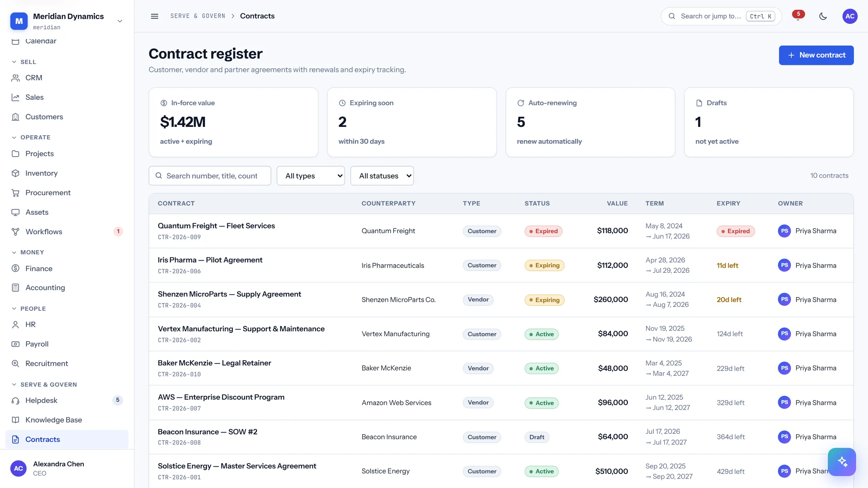Image resolution: width=868 pixels, height=488 pixels.
Task: Open AWS — Enterprise Discount Program contract
Action: click(x=221, y=397)
